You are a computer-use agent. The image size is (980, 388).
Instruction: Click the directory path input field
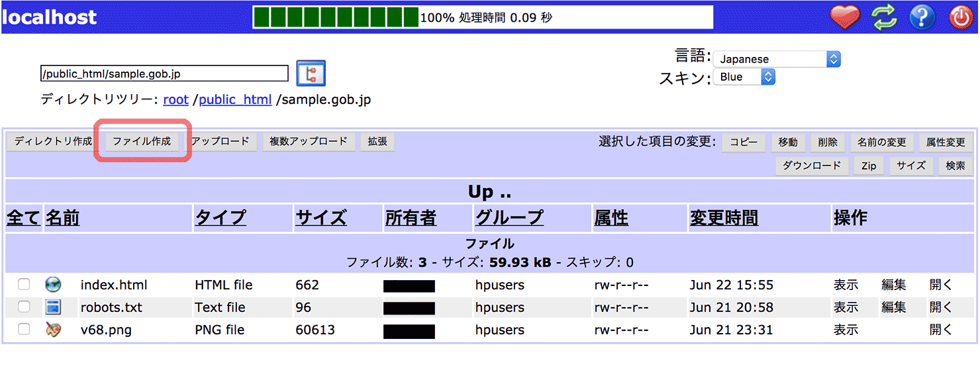[164, 73]
